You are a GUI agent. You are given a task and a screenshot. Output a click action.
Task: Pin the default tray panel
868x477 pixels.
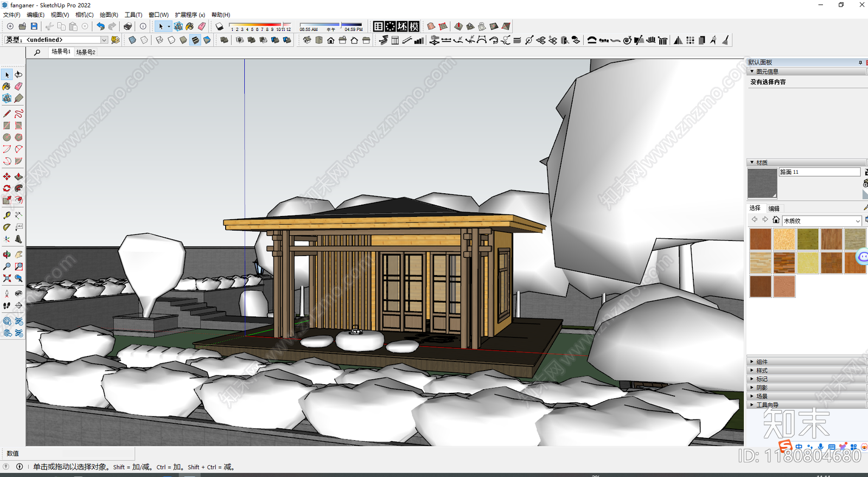click(860, 62)
